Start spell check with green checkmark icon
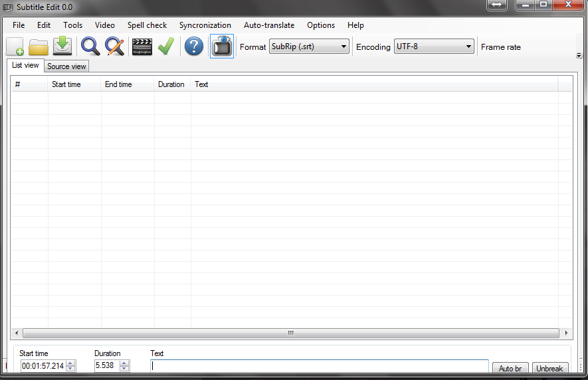This screenshot has height=380, width=588. [x=165, y=46]
